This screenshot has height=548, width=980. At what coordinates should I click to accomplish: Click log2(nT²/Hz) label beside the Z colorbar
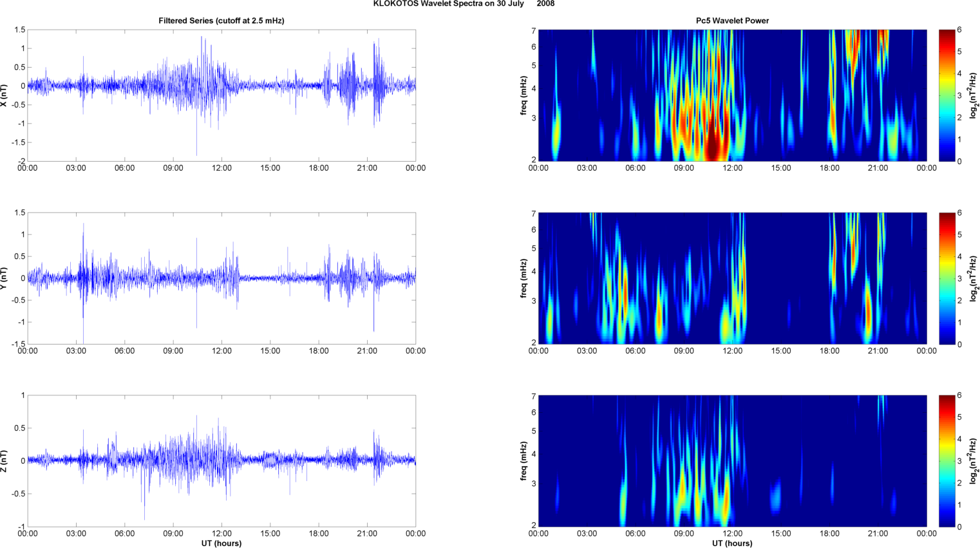coord(974,461)
